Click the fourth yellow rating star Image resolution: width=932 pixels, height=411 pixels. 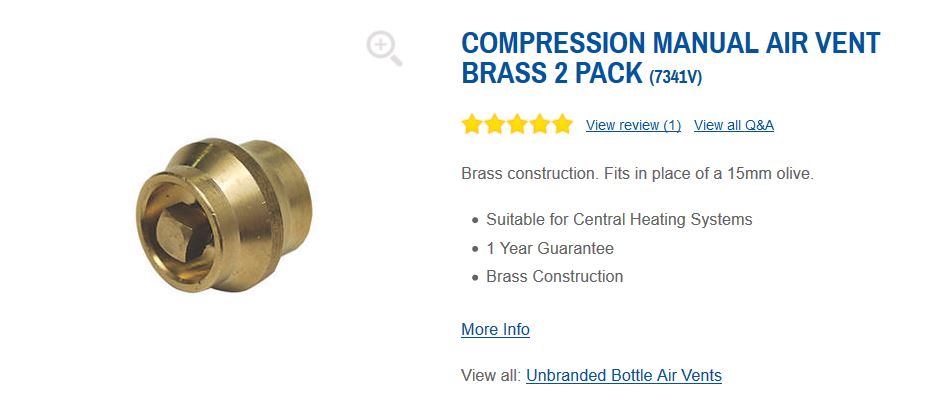point(539,125)
